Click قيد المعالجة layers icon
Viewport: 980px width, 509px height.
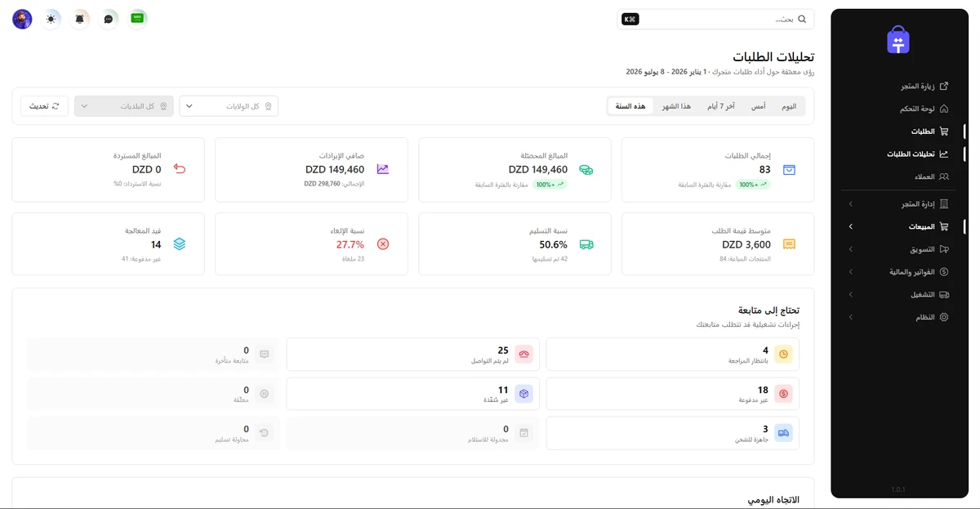(180, 244)
